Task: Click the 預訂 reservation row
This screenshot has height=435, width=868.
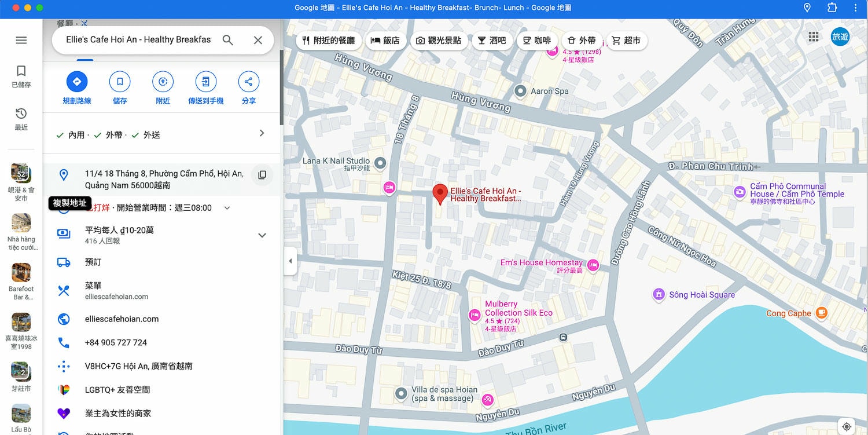Action: click(161, 262)
